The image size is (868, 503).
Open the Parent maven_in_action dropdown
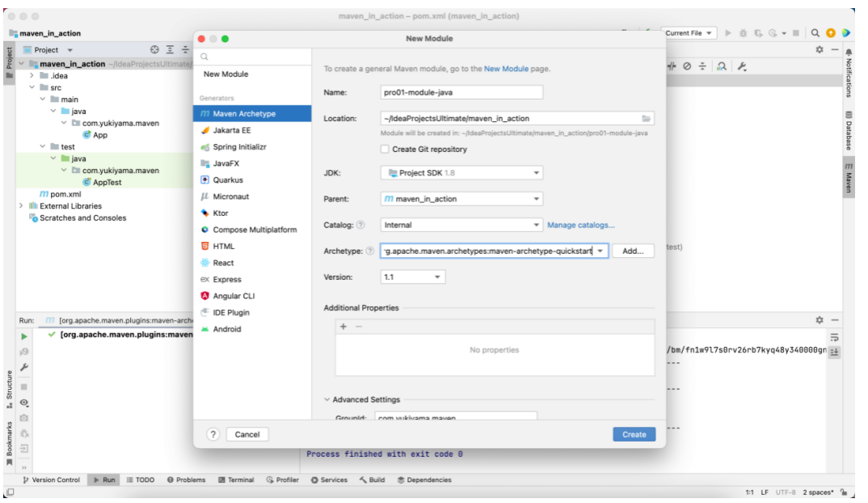[461, 199]
